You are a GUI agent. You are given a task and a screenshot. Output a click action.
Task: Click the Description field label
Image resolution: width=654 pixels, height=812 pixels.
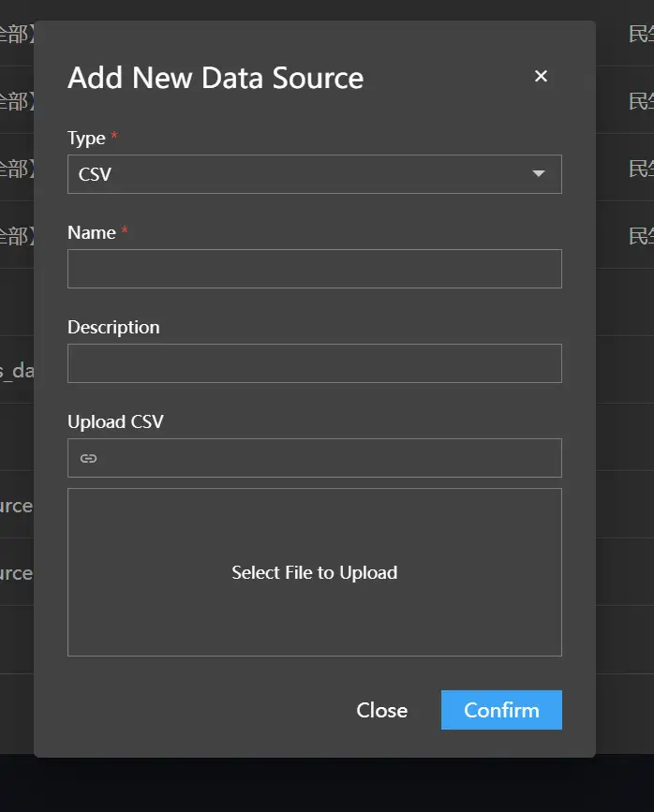point(113,327)
